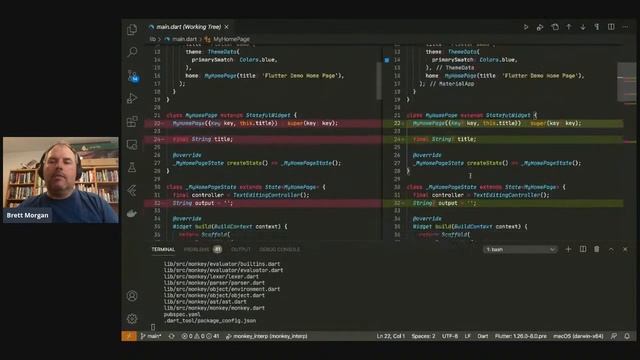The width and height of the screenshot is (640, 360).
Task: Click the main* git branch status item
Action: coord(151,336)
